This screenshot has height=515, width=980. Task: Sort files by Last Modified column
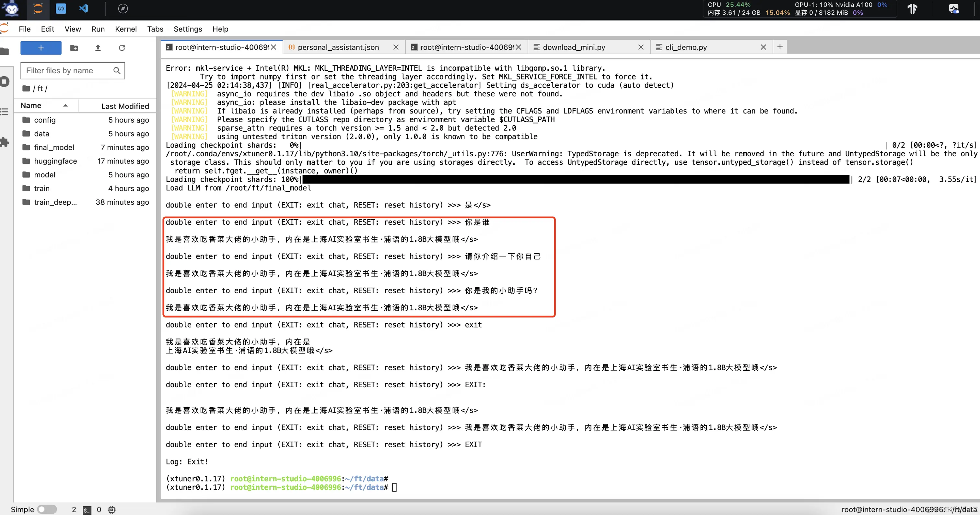125,106
